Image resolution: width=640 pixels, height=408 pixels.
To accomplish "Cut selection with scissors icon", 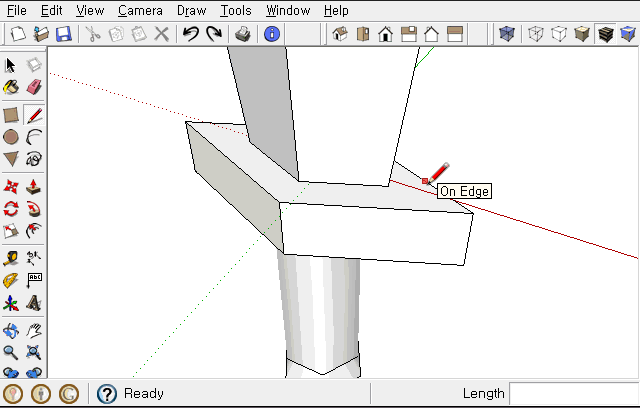I will tap(93, 34).
